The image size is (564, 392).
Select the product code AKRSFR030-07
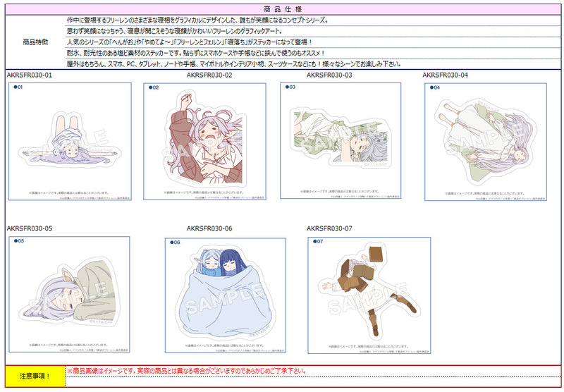coord(329,228)
